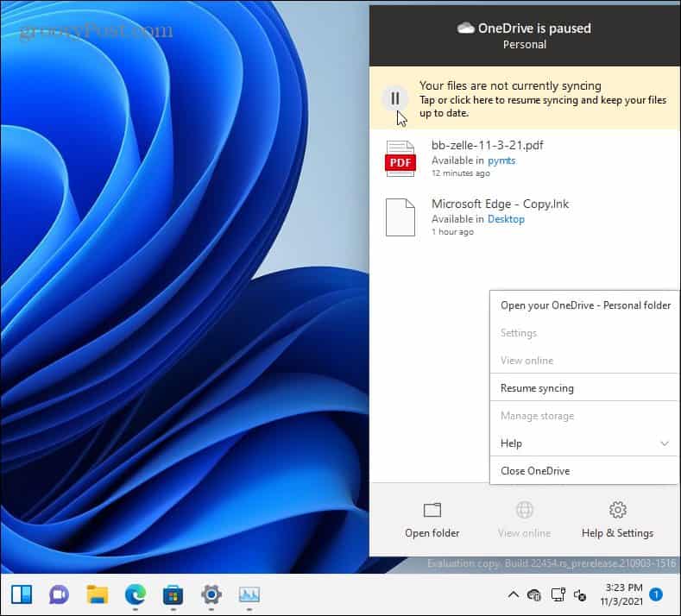Show hidden tray icons chevron

coord(513,594)
